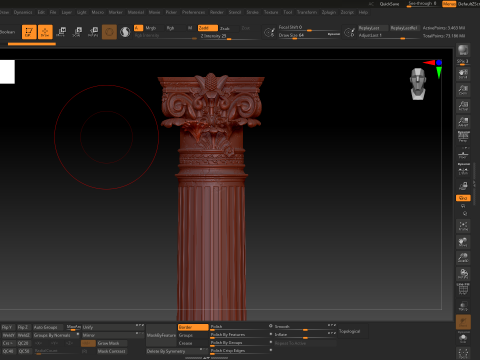Open the Render menu
The height and width of the screenshot is (360, 480).
click(x=217, y=12)
